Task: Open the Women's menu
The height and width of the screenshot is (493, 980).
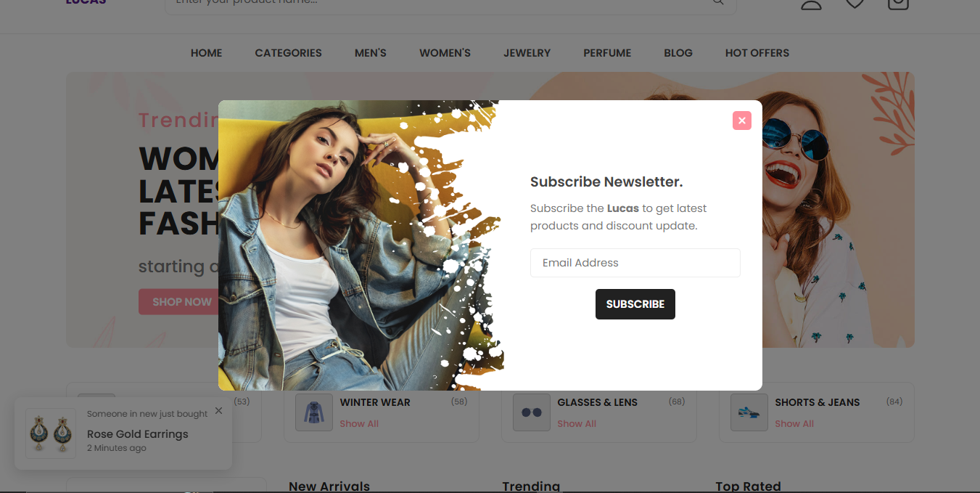Action: (x=445, y=53)
